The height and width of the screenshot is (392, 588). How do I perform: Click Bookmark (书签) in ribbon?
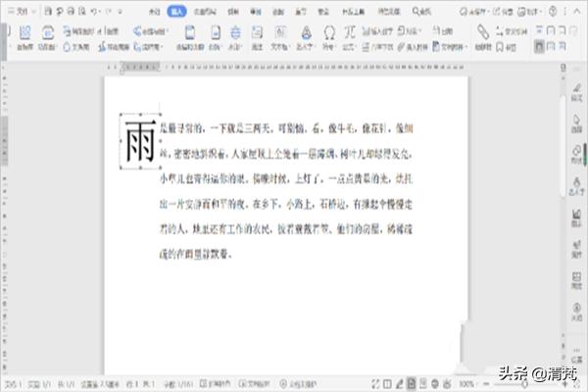click(x=507, y=47)
